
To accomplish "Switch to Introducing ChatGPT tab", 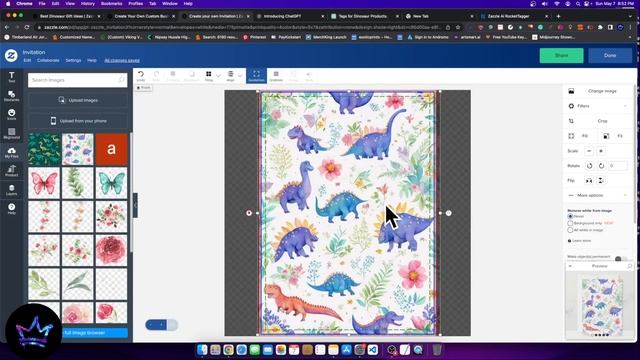I will click(x=289, y=16).
